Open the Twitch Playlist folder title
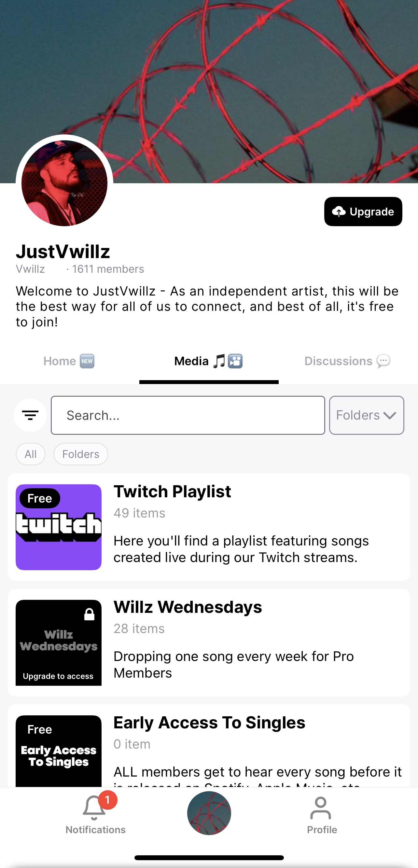This screenshot has height=868, width=418. tap(172, 491)
